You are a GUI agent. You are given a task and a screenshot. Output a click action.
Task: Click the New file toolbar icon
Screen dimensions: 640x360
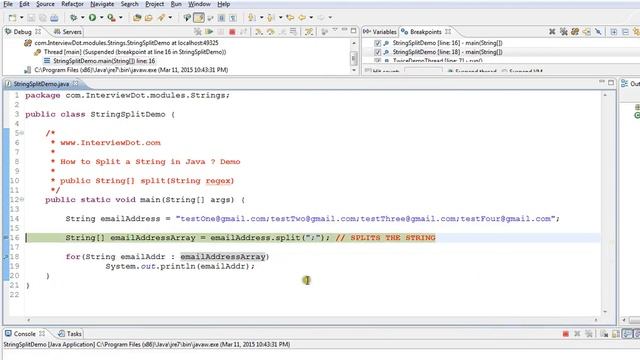pyautogui.click(x=13, y=18)
